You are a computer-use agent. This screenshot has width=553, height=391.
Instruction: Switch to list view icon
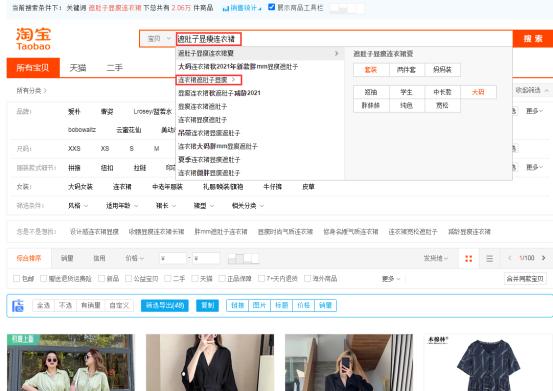490,258
